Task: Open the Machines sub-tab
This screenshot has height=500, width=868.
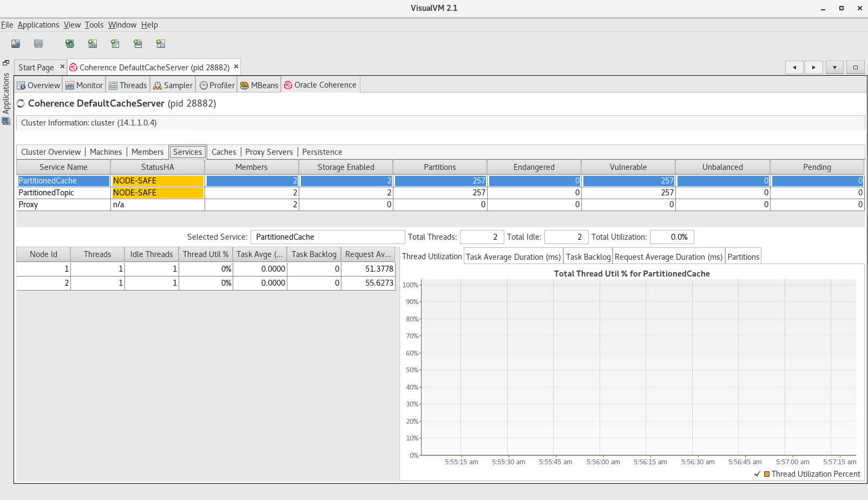Action: (106, 152)
